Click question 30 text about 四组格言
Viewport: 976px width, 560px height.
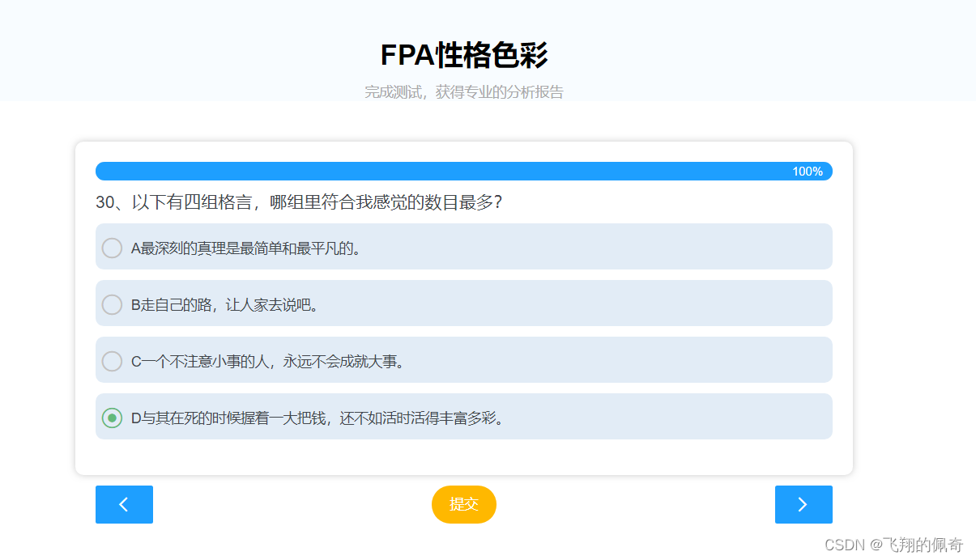(299, 202)
